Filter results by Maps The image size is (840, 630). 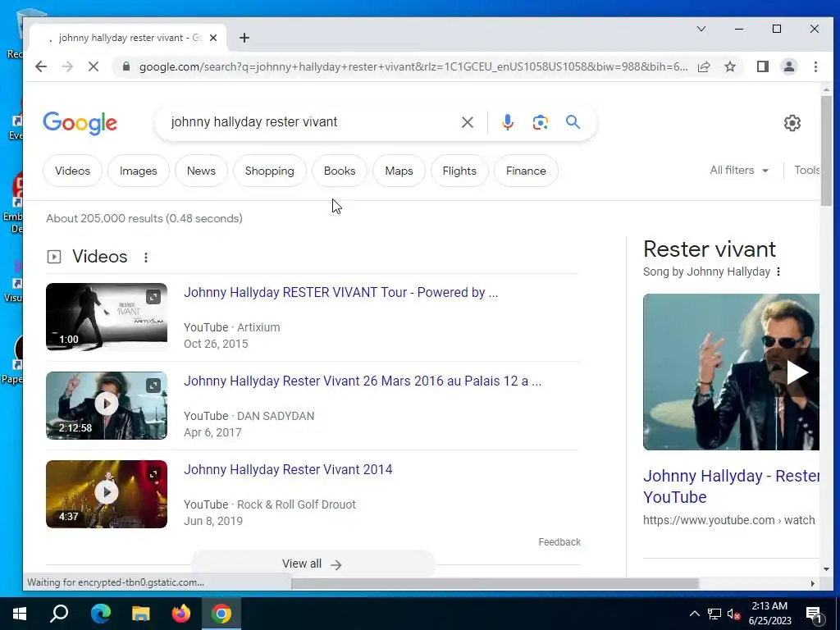(399, 171)
